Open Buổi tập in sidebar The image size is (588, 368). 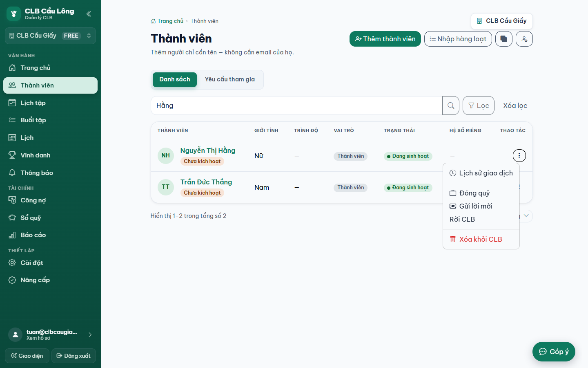(50, 120)
